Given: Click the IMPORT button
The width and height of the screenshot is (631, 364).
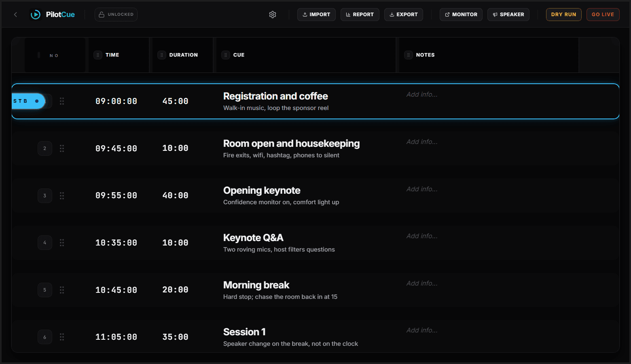Looking at the screenshot, I should tap(316, 15).
